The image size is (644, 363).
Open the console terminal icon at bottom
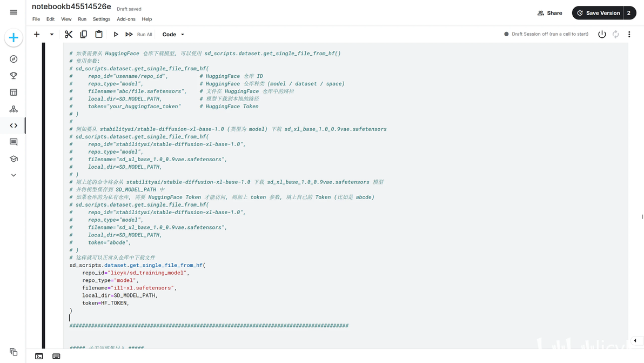pyautogui.click(x=39, y=356)
